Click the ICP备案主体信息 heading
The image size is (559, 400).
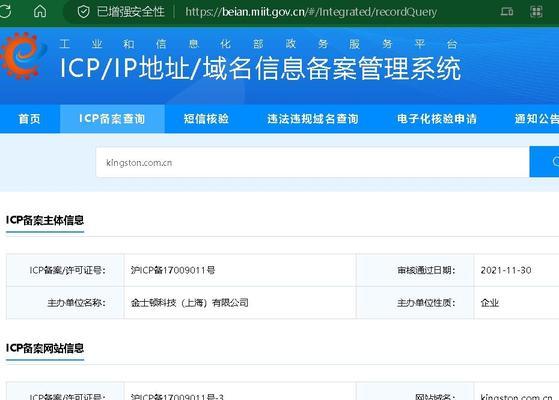click(x=45, y=220)
